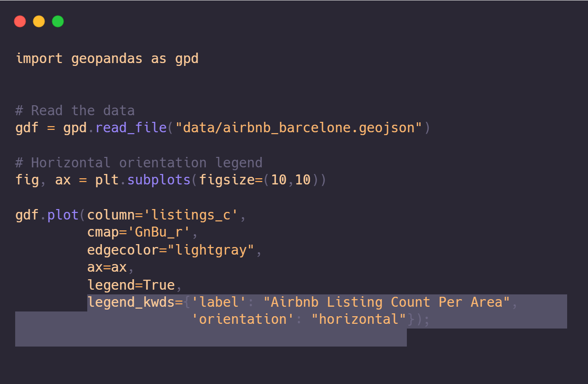Click the red close window button
Viewport: 588px width, 384px height.
point(20,21)
